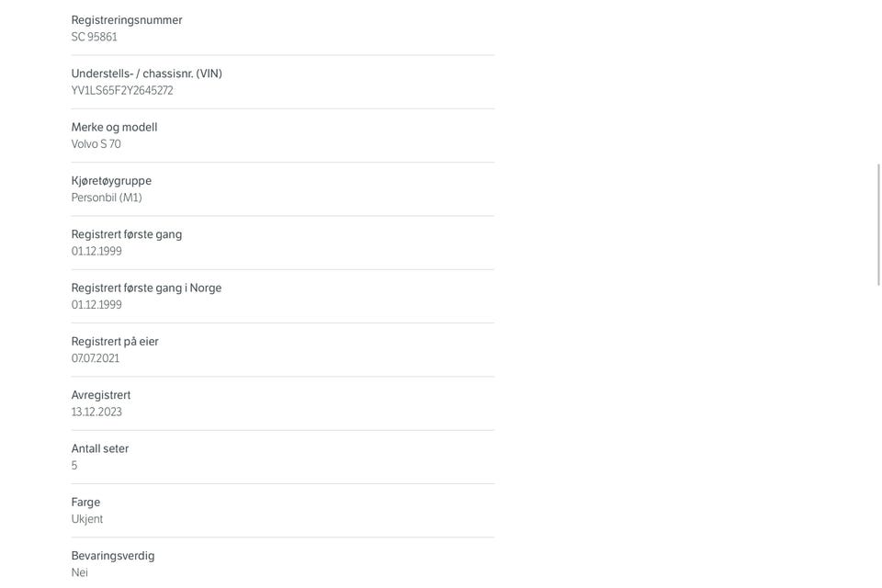
Task: Click the Registrert første gang label
Action: coord(127,234)
